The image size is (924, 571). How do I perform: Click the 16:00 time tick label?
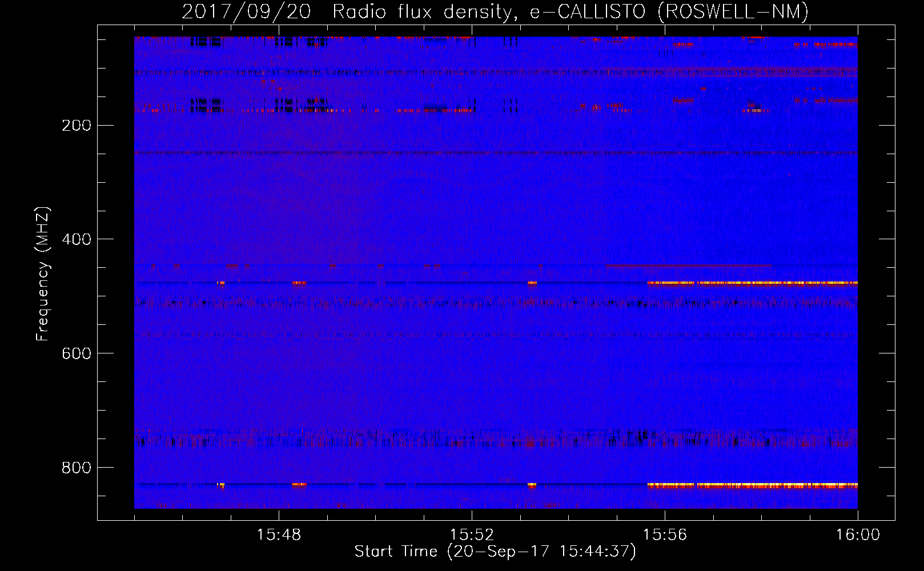pos(858,535)
